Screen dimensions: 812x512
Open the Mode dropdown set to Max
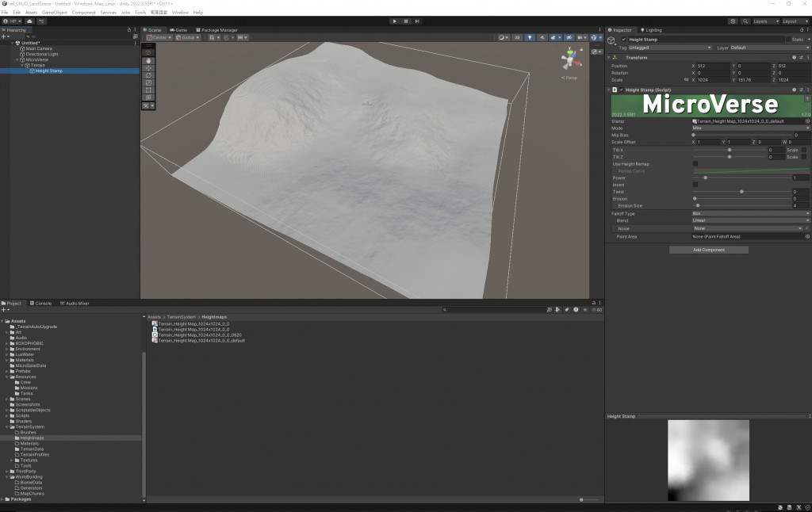pyautogui.click(x=750, y=128)
